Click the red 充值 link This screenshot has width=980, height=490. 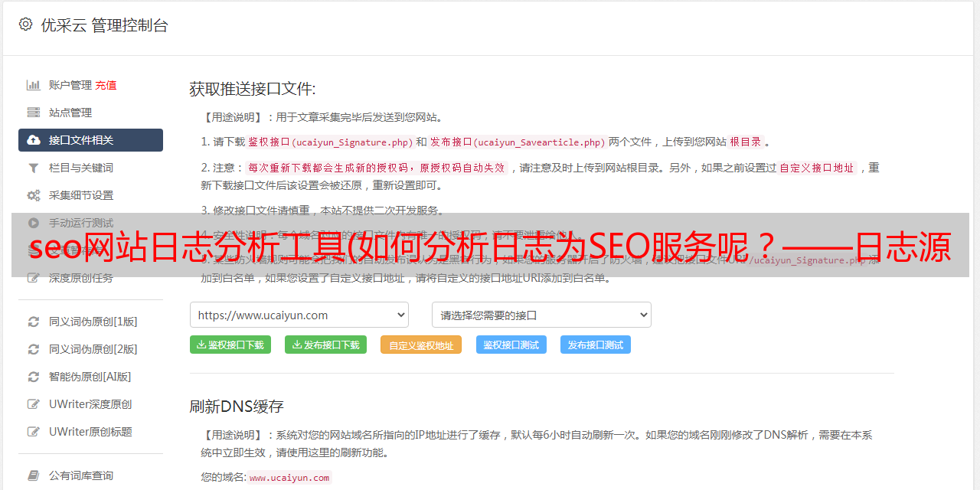[106, 85]
